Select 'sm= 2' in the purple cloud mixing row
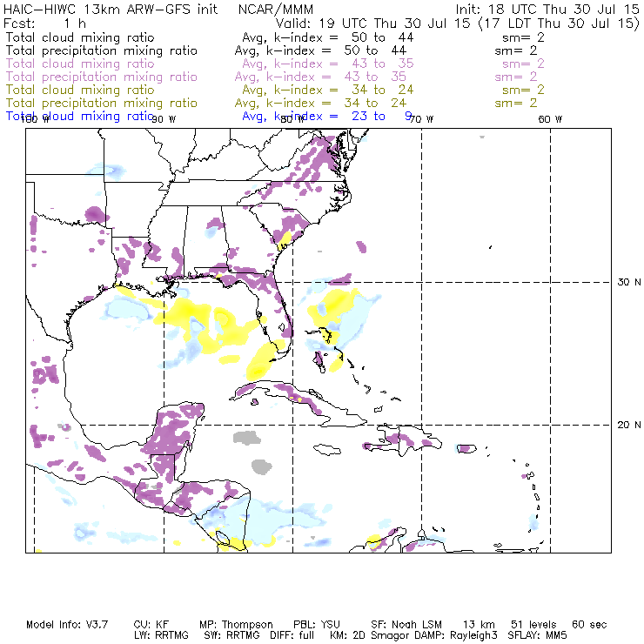This screenshot has height=644, width=644. (523, 64)
